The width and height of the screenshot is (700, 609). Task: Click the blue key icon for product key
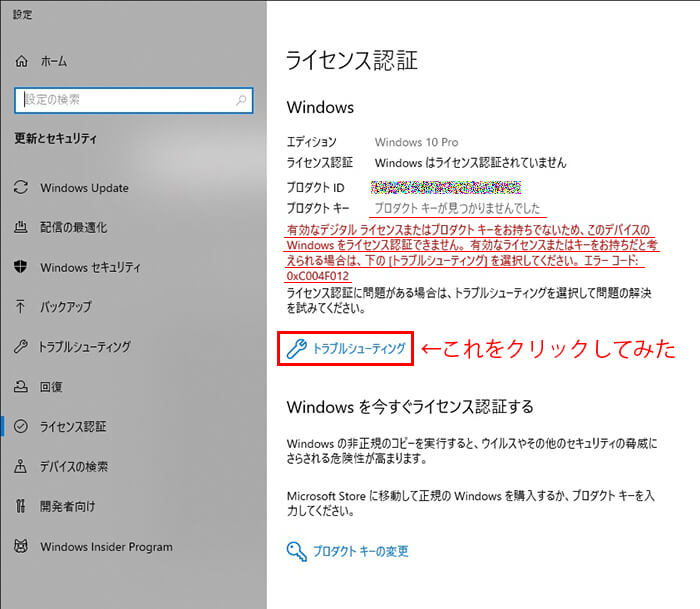click(x=296, y=551)
